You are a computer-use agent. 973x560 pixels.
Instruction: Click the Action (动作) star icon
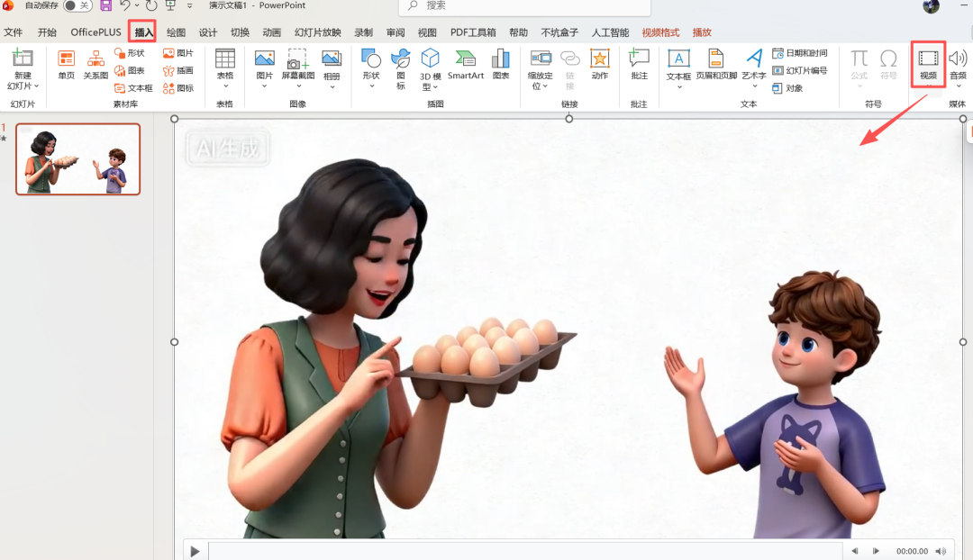(x=599, y=61)
